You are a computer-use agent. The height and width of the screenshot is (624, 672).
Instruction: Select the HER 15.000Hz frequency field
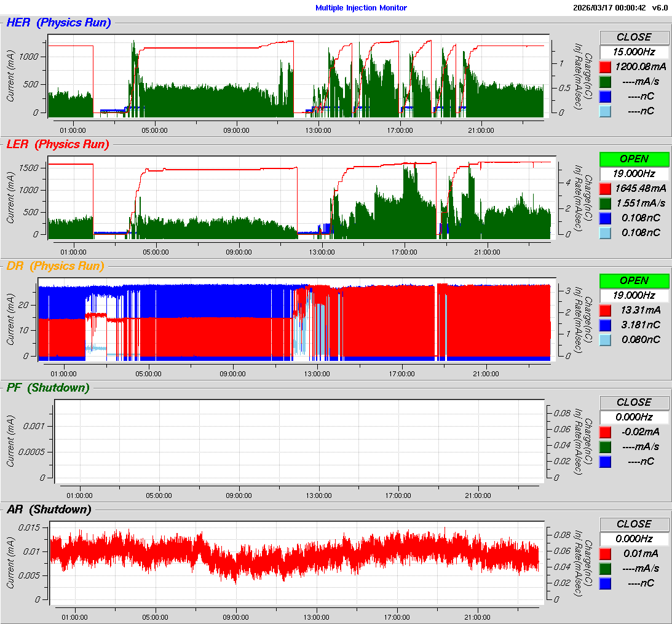634,52
